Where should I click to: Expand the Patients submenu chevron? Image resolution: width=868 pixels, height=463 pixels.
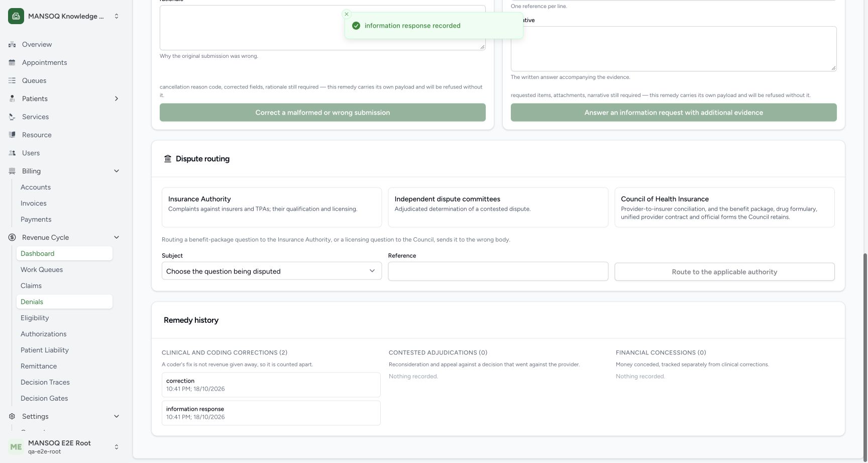tap(117, 99)
